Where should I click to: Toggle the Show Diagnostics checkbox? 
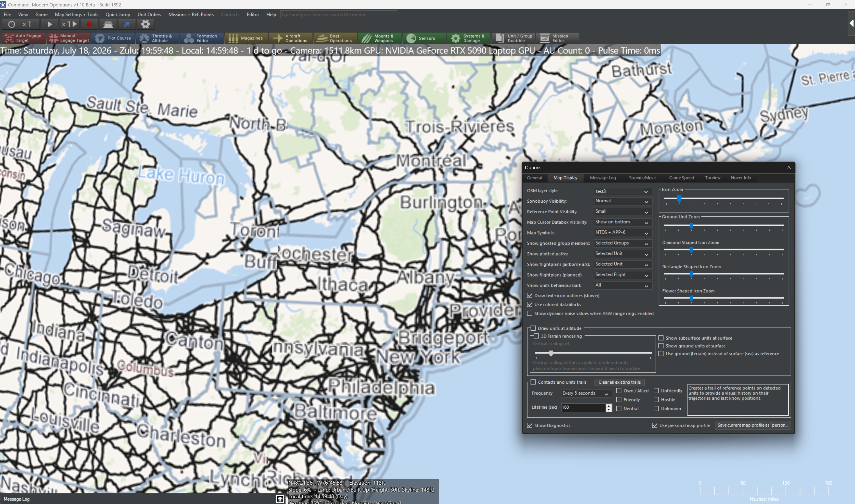530,425
